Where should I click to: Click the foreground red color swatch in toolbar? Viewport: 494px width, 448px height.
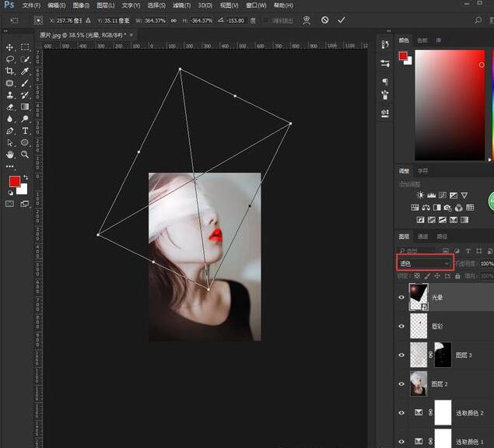[14, 181]
